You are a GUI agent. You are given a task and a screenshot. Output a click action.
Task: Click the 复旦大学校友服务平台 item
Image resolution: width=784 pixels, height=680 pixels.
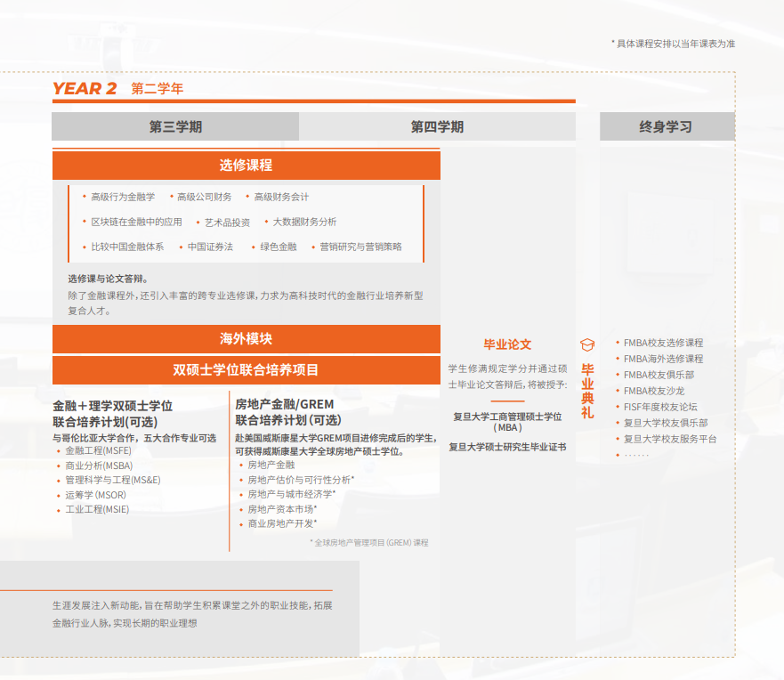(x=670, y=439)
